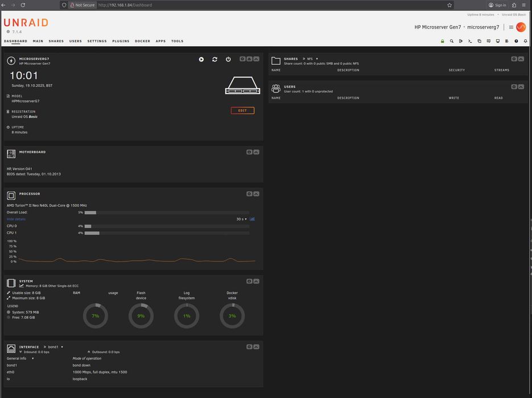The height and width of the screenshot is (398, 532).
Task: Click triangle icon in Microserverg7 tile header
Action: (249, 59)
